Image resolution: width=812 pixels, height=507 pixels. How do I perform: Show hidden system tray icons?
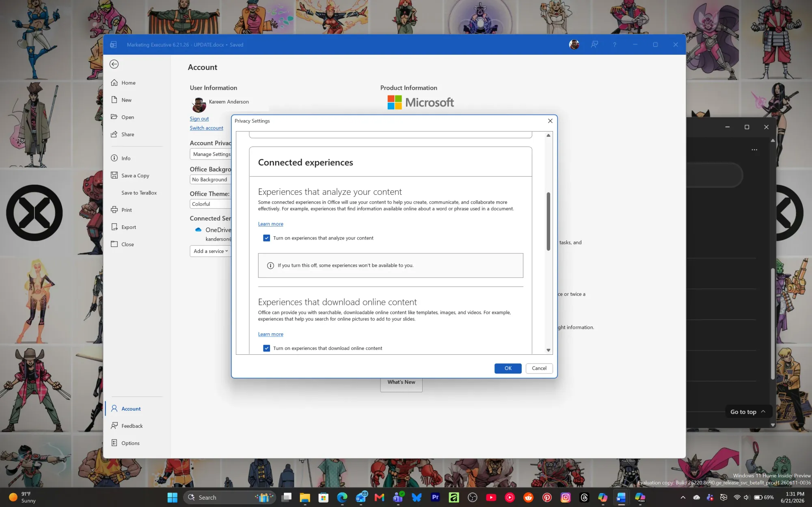pos(683,497)
